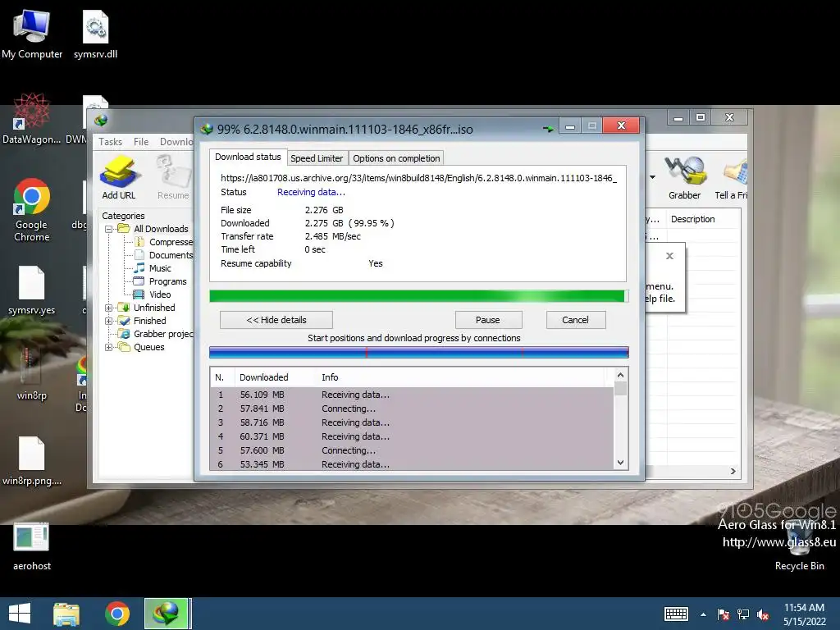Viewport: 840px width, 630px height.
Task: Open My Computer desktop icon
Action: 32,34
